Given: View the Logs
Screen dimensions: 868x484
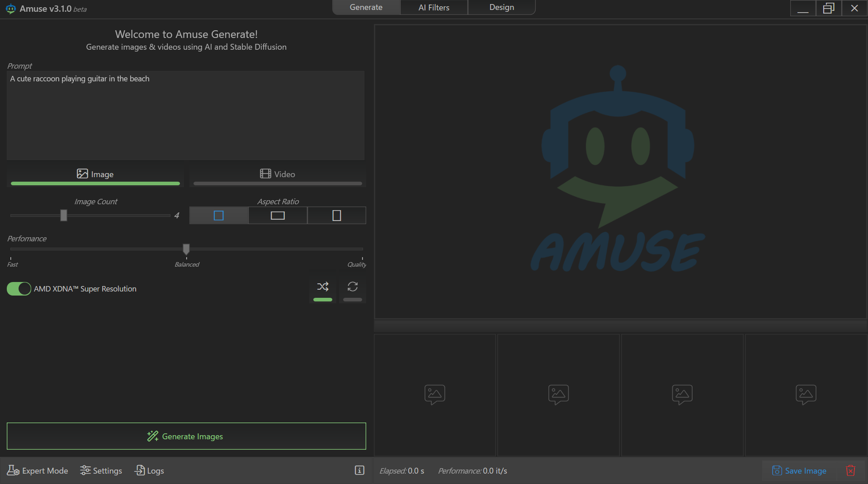Looking at the screenshot, I should (x=149, y=470).
